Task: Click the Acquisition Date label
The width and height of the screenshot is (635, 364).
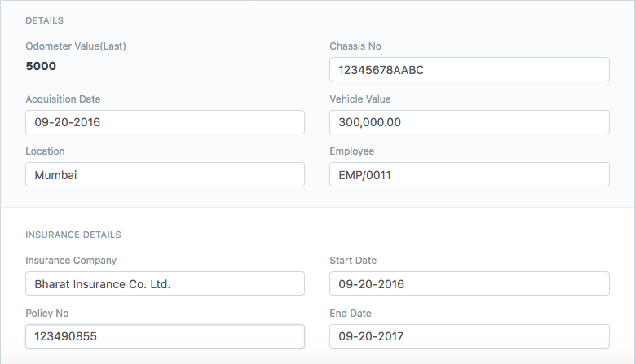Action: pos(63,99)
